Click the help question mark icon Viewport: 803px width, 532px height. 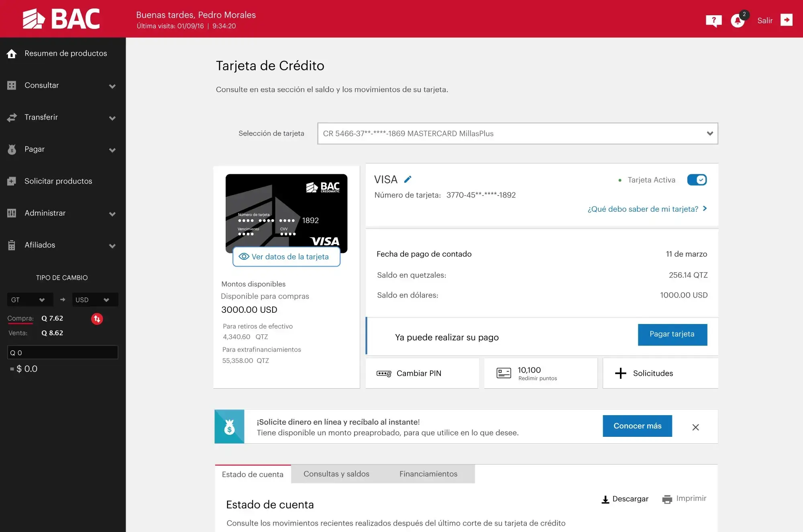713,20
